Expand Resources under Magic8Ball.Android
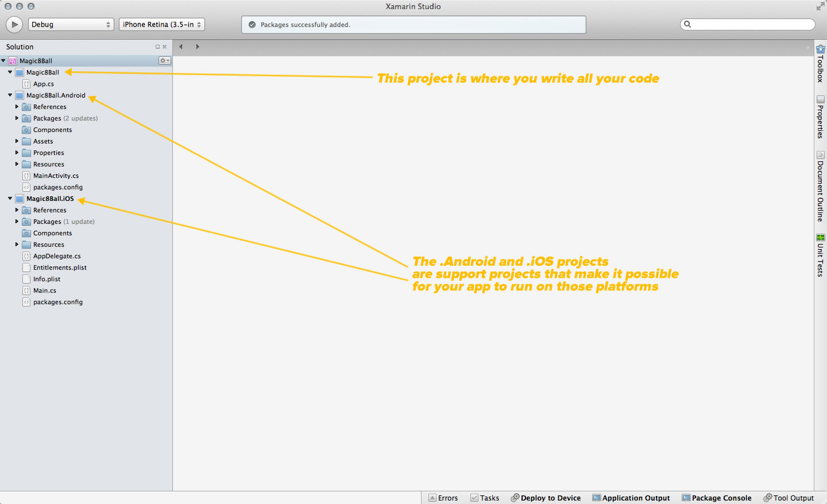This screenshot has height=504, width=827. click(17, 164)
